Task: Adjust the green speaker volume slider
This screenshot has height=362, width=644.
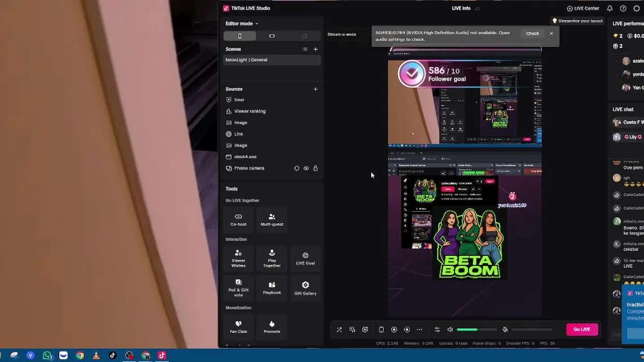Action: (476, 330)
